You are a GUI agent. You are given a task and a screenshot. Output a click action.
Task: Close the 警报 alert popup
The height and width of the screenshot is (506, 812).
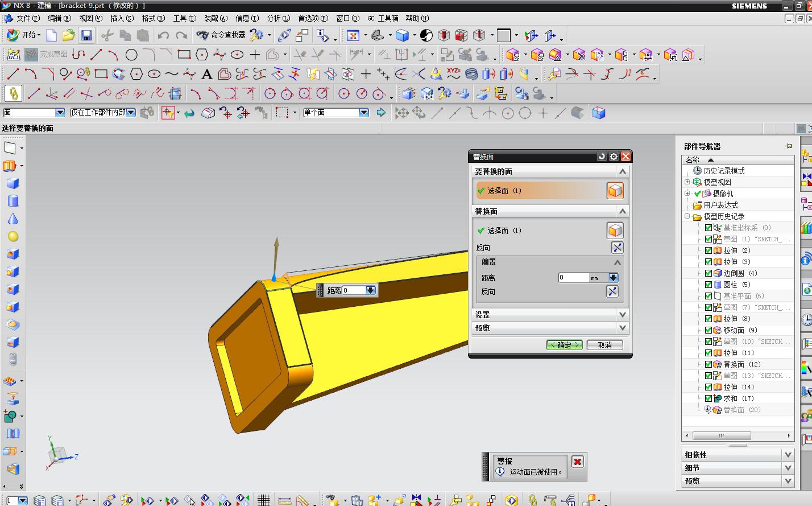point(577,462)
